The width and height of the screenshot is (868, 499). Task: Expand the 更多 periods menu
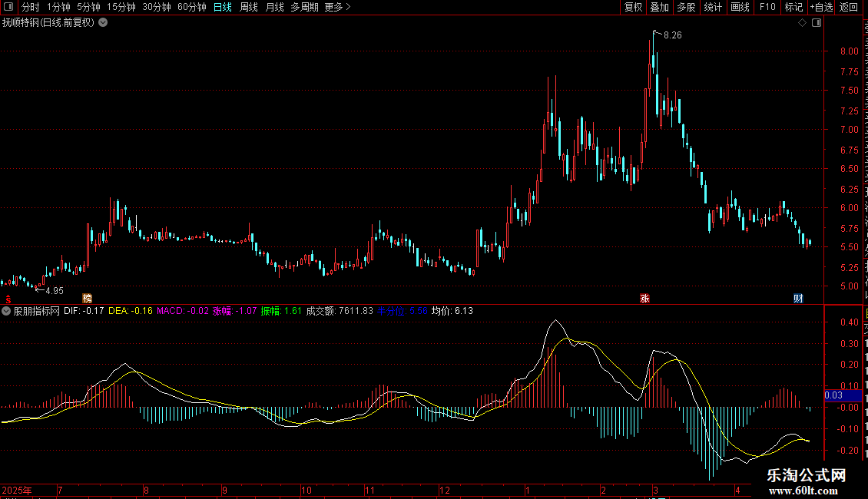click(338, 7)
